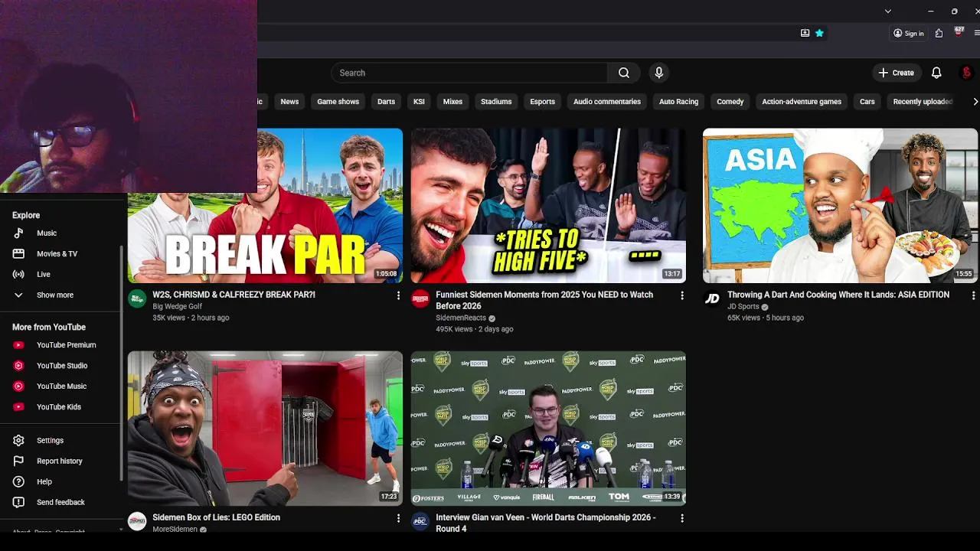Viewport: 980px width, 551px height.
Task: Click JD Sports channel name
Action: pos(743,306)
